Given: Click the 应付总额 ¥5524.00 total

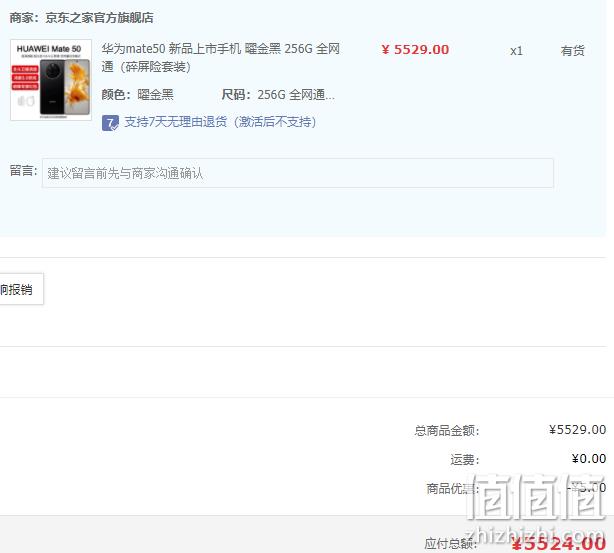Looking at the screenshot, I should 559,544.
